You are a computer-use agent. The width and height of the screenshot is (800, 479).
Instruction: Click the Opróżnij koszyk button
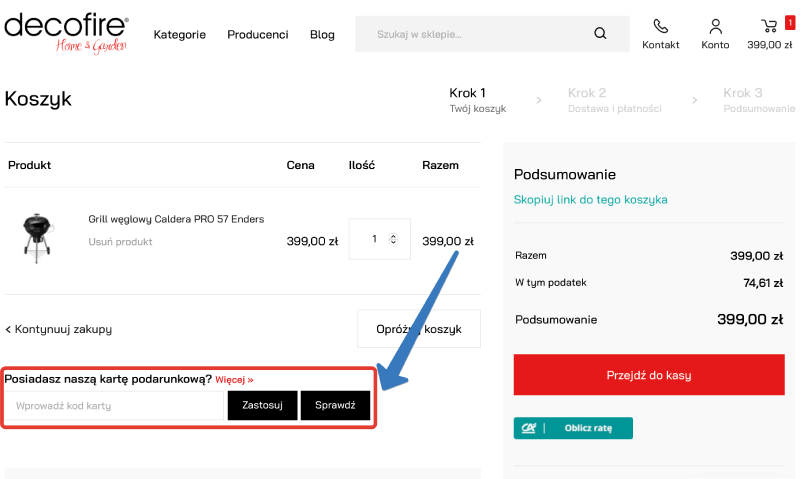[x=418, y=329]
